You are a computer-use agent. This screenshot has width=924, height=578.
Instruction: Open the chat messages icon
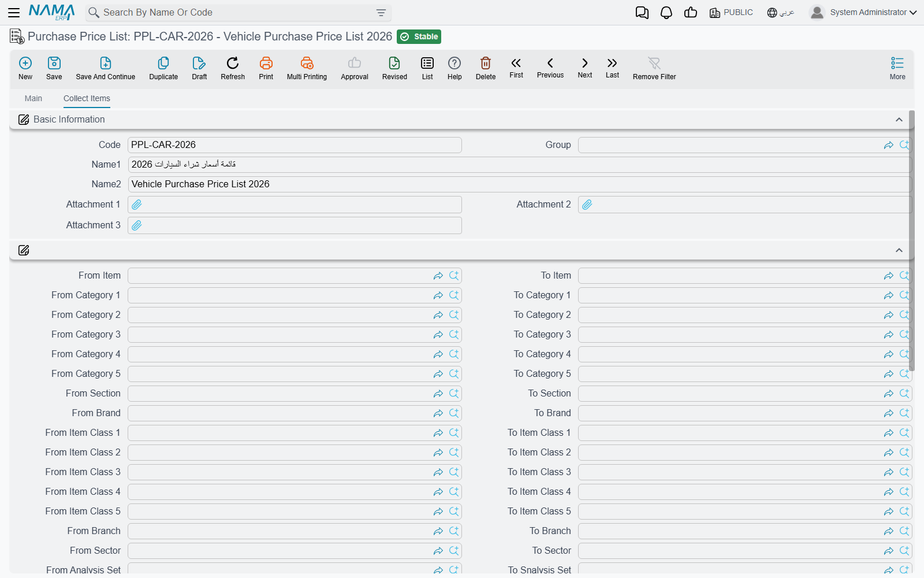coord(642,13)
